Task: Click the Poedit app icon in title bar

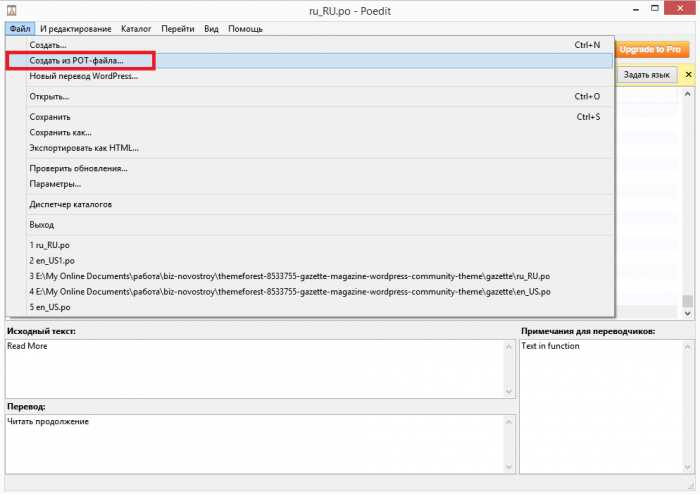Action: tap(12, 10)
